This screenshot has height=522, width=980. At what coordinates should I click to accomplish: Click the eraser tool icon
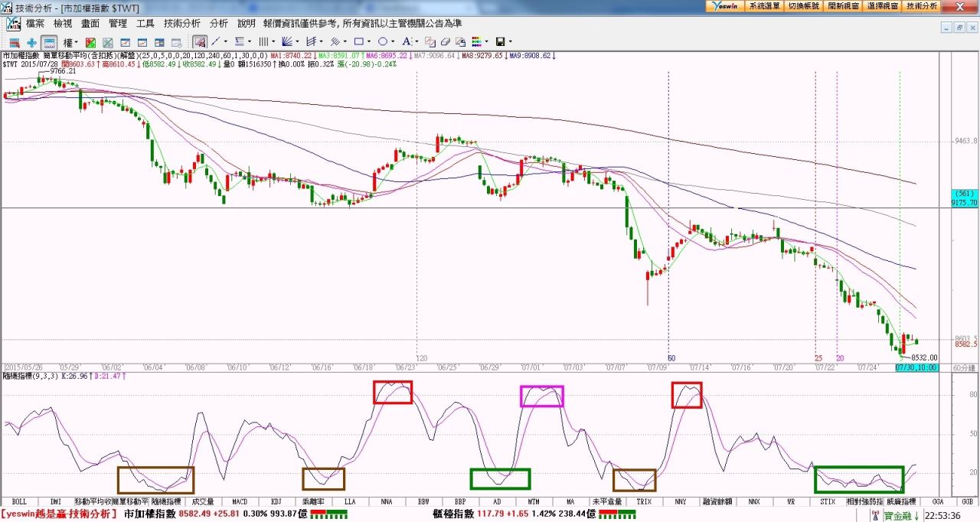(x=444, y=42)
